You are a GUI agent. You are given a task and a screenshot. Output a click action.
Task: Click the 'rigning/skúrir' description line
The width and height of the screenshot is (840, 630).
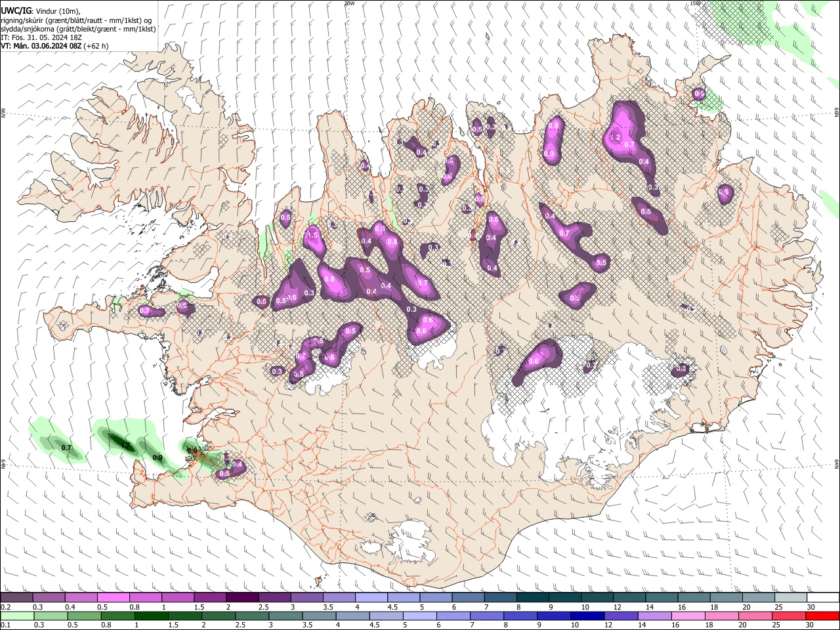(77, 20)
